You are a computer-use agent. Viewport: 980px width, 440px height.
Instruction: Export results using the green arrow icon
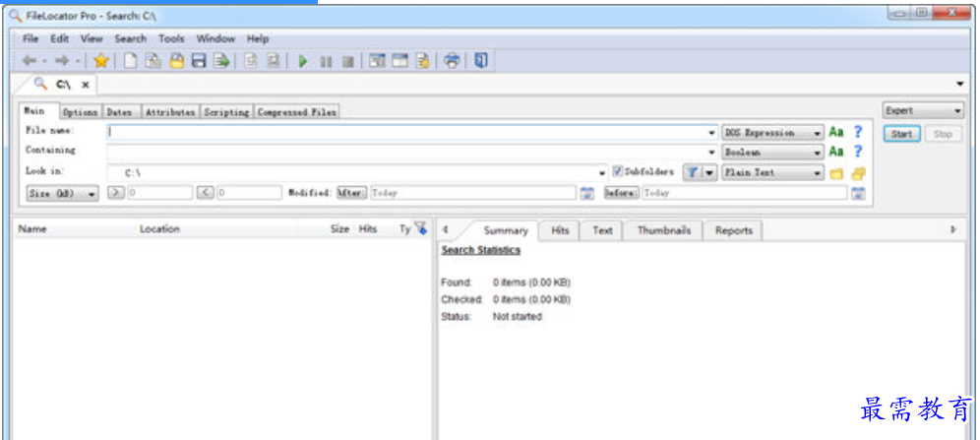[221, 61]
